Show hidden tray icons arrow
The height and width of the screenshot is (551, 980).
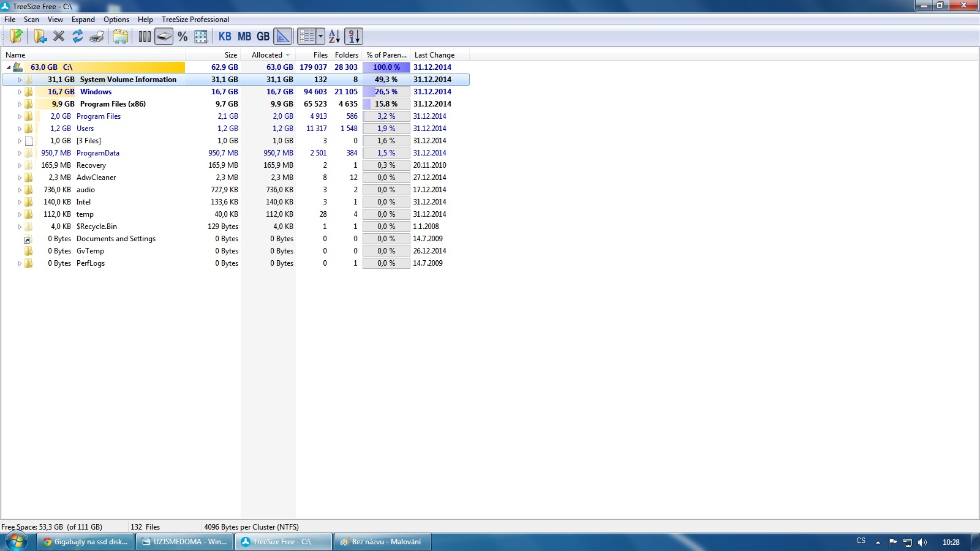tap(878, 542)
